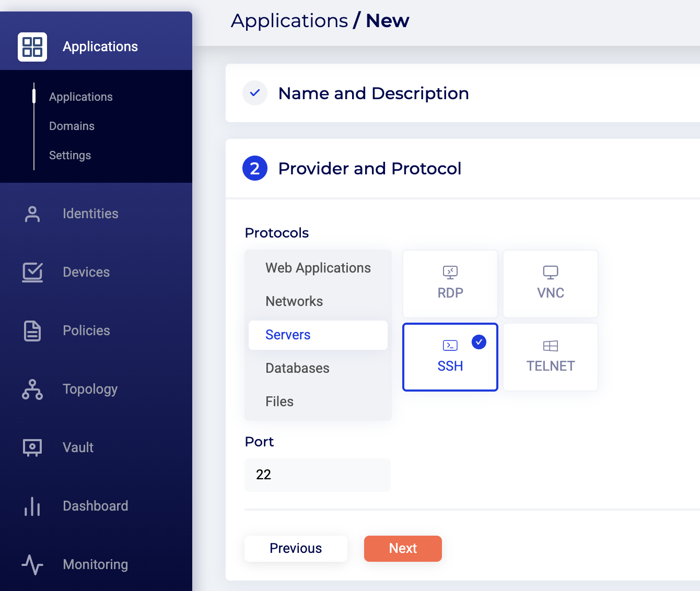Select the VNC protocol option

[550, 283]
